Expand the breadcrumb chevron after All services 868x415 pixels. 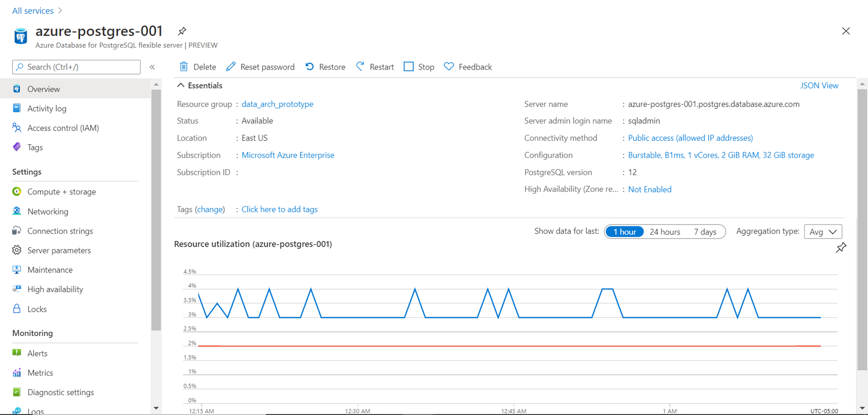coord(60,10)
